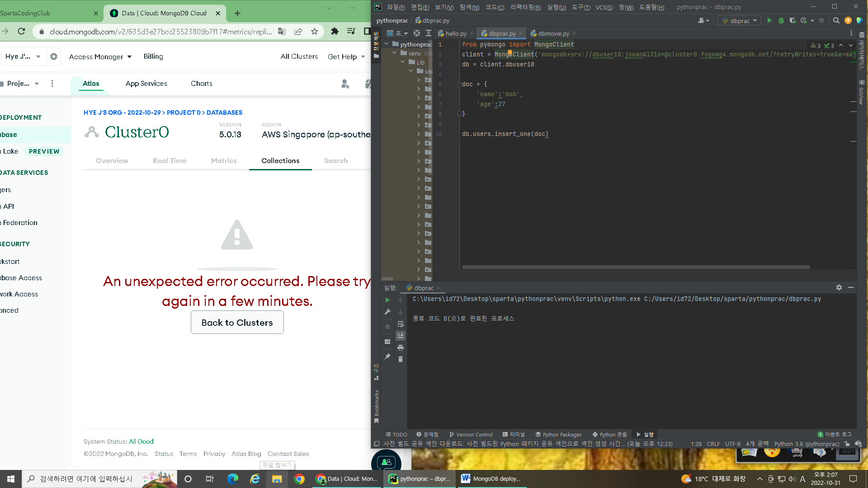Image resolution: width=868 pixels, height=488 pixels.
Task: Toggle scroll to end in Run console
Action: point(401,336)
